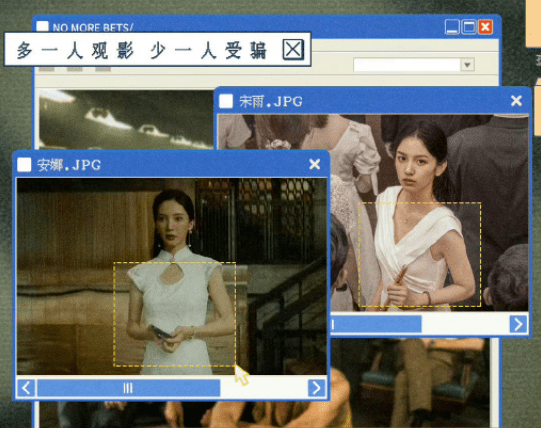Close the NO MORE BETS main window
541x428 pixels.
(x=485, y=27)
